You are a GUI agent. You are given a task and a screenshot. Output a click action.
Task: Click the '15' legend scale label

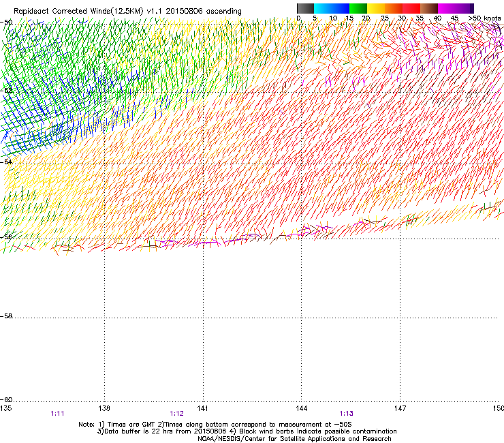coord(349,18)
